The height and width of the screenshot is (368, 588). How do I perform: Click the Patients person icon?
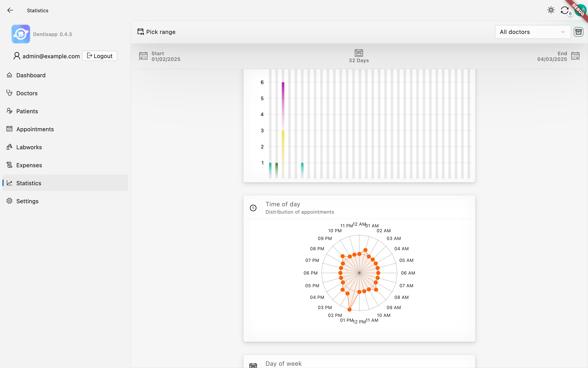tap(9, 111)
